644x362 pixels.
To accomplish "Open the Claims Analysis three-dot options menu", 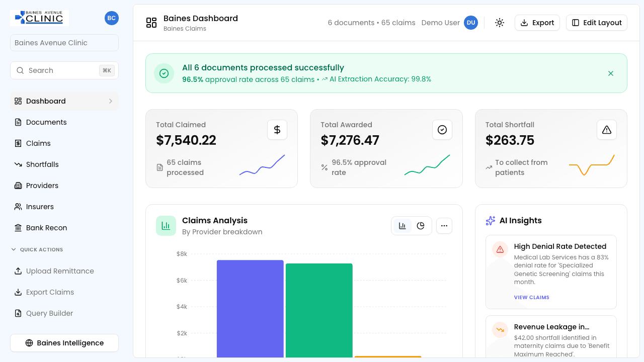I will 444,226.
